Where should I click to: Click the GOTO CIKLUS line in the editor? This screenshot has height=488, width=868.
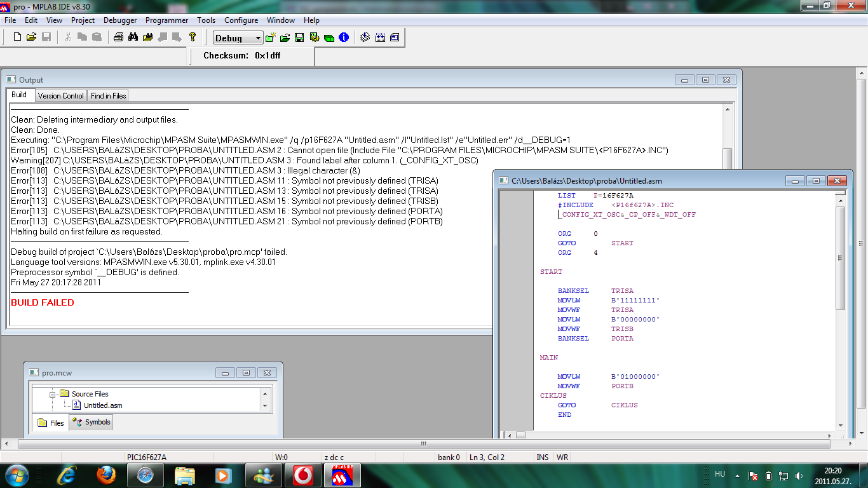coord(597,405)
